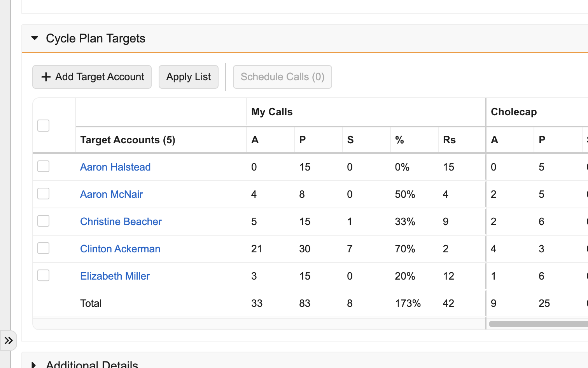588x368 pixels.
Task: Check the box for Aaron Halstead
Action: point(43,167)
